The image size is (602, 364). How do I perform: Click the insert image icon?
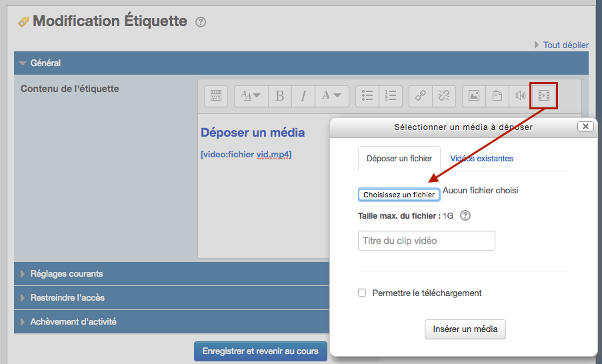pos(474,96)
